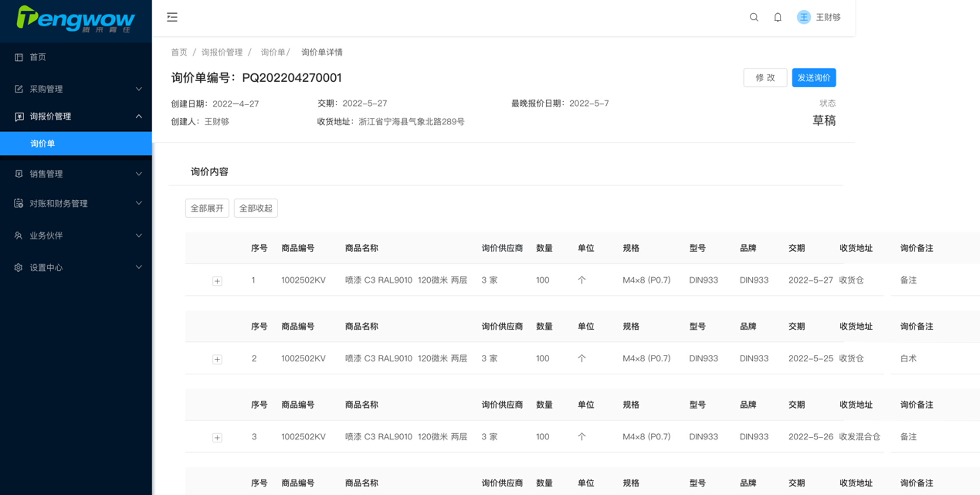Expand the 业务伙伴 menu chevron
This screenshot has height=495, width=980.
pos(139,235)
